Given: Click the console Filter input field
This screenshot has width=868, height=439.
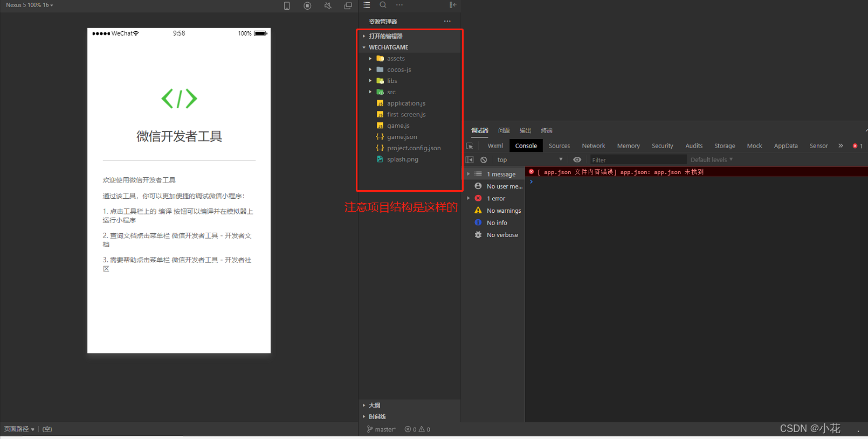Looking at the screenshot, I should tap(638, 160).
